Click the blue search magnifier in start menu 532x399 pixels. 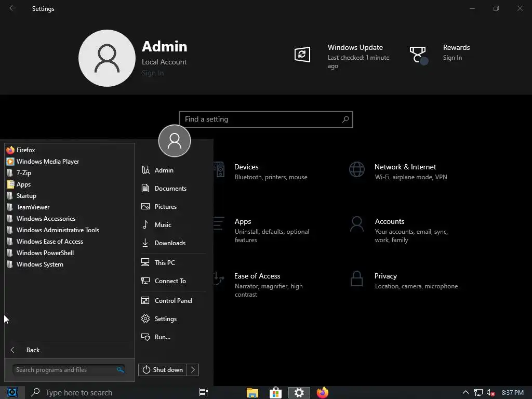coord(120,370)
